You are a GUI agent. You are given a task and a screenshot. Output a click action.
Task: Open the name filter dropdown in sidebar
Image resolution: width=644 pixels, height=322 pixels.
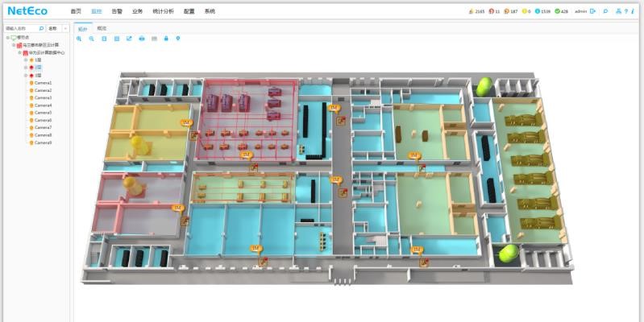65,28
